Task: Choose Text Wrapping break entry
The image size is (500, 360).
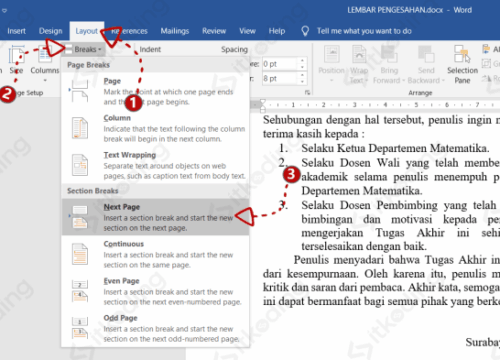Action: [174, 165]
